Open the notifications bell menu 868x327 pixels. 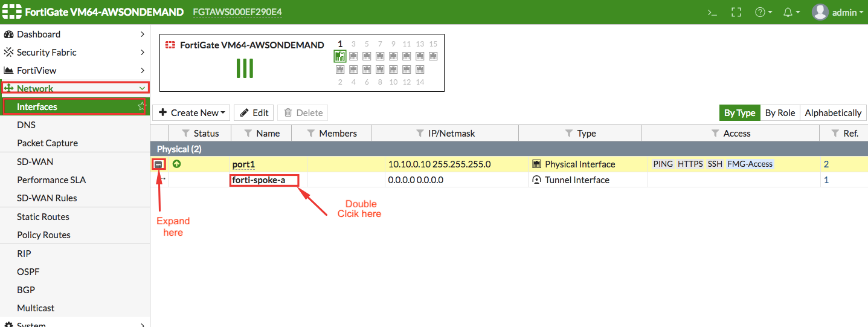click(x=791, y=12)
